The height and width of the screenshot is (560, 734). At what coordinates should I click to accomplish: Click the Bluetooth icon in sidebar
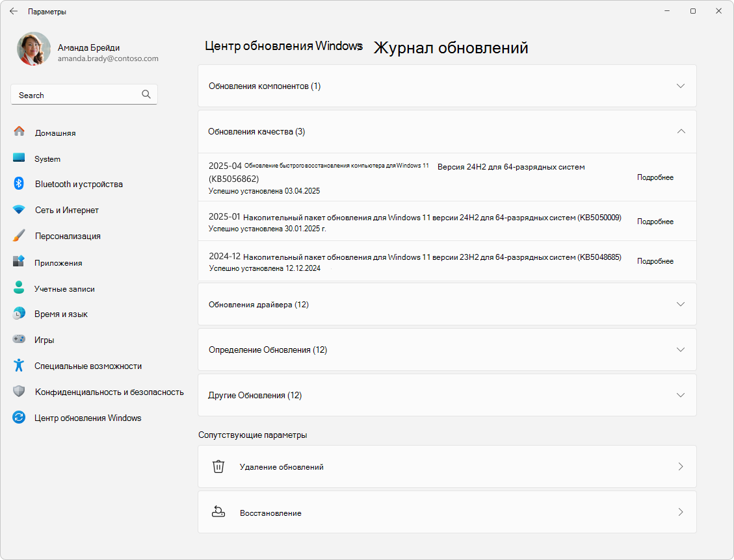coord(19,183)
